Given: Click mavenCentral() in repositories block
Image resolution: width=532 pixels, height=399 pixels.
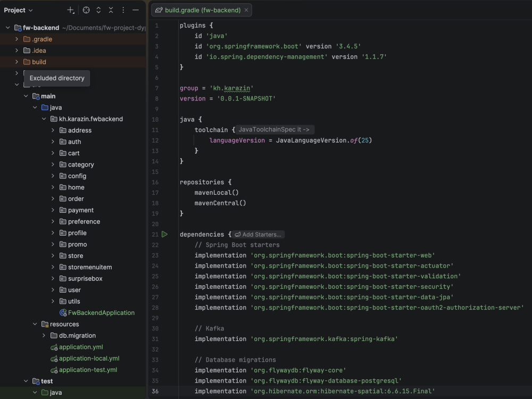Looking at the screenshot, I should (x=220, y=203).
